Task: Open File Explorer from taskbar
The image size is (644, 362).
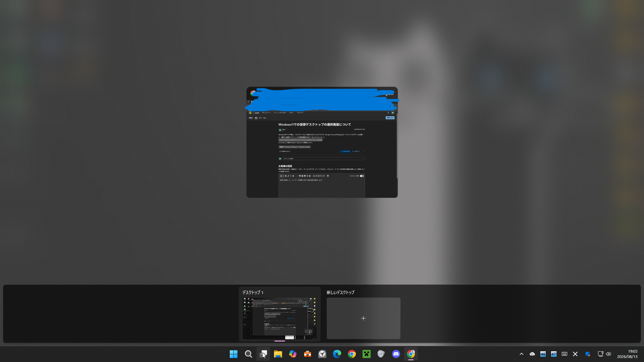Action: 278,354
